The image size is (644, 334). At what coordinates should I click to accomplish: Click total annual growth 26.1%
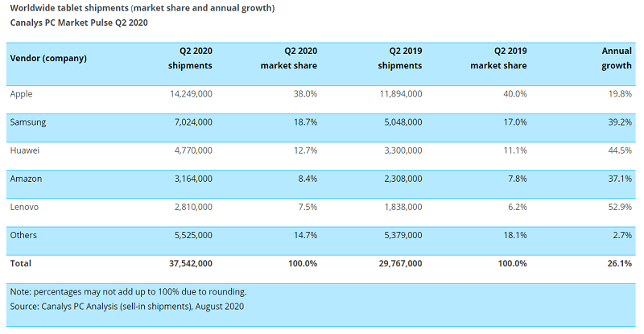[x=620, y=264]
